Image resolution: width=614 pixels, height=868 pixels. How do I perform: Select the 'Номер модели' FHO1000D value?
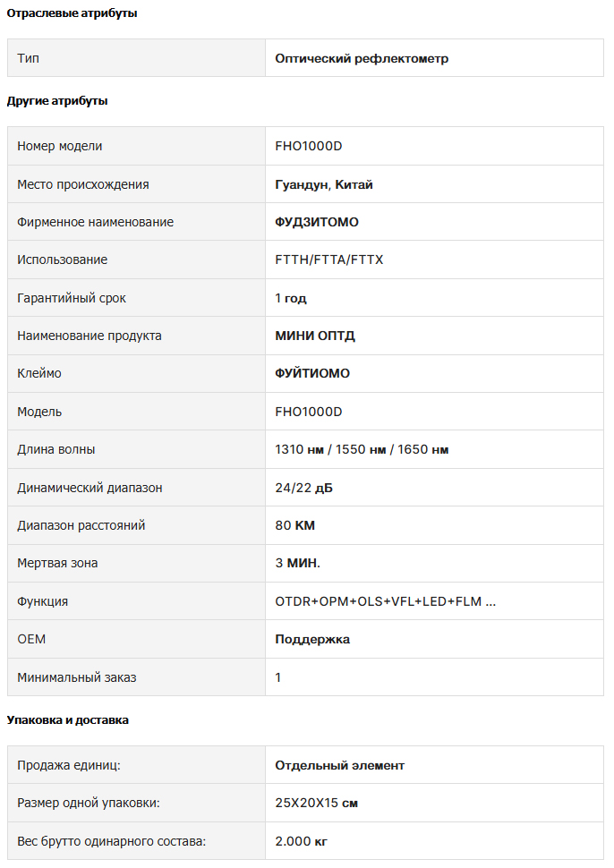pyautogui.click(x=309, y=146)
